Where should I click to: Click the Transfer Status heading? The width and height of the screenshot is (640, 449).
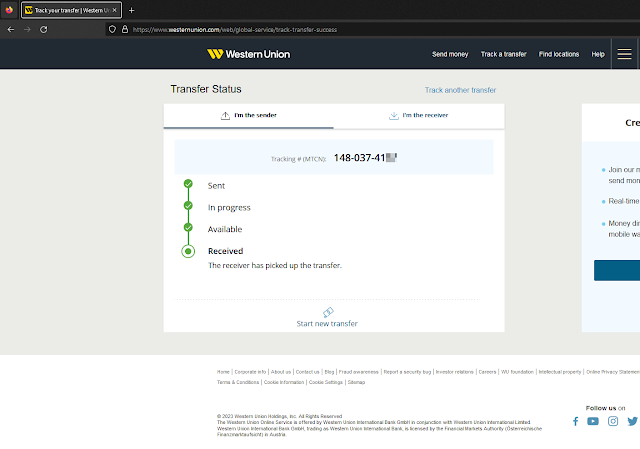[x=206, y=89]
